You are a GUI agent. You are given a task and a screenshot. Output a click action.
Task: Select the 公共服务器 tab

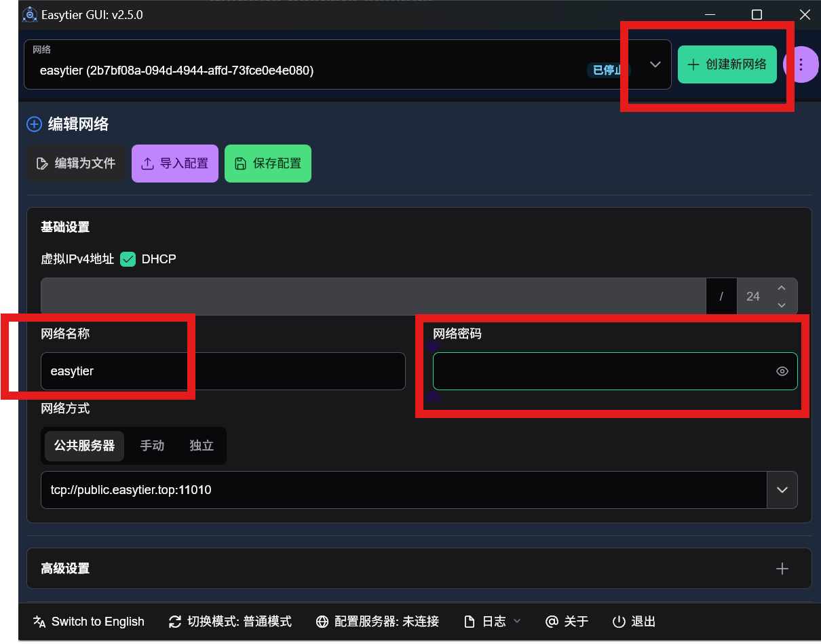tap(83, 445)
